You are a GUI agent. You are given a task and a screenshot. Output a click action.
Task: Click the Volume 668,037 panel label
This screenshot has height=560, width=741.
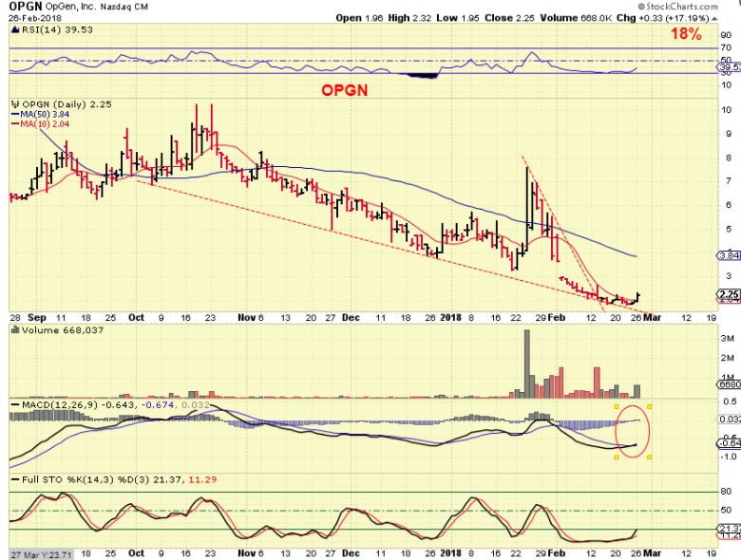point(63,330)
